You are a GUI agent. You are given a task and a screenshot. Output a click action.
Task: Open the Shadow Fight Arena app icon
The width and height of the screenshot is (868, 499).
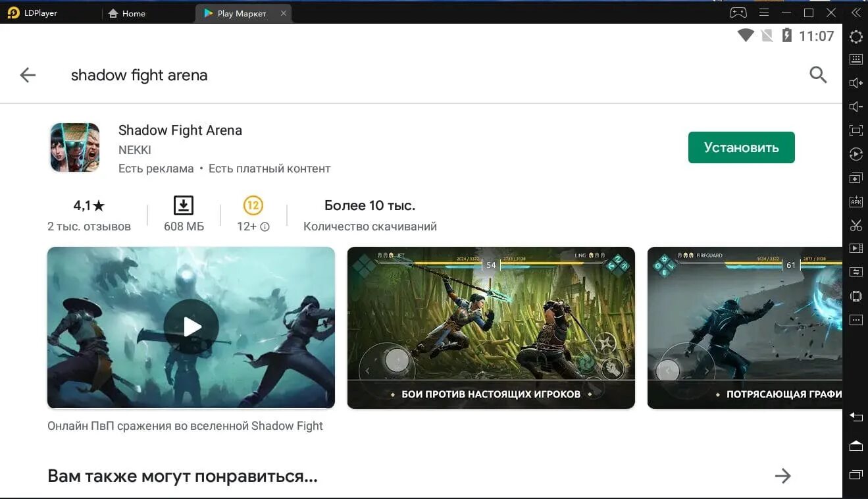click(x=75, y=147)
